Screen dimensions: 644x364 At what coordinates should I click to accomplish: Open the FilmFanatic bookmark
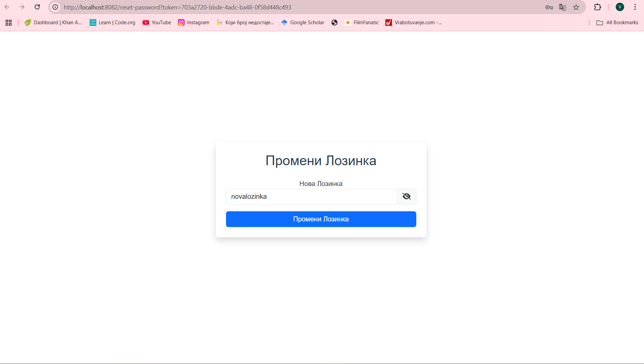tap(361, 23)
